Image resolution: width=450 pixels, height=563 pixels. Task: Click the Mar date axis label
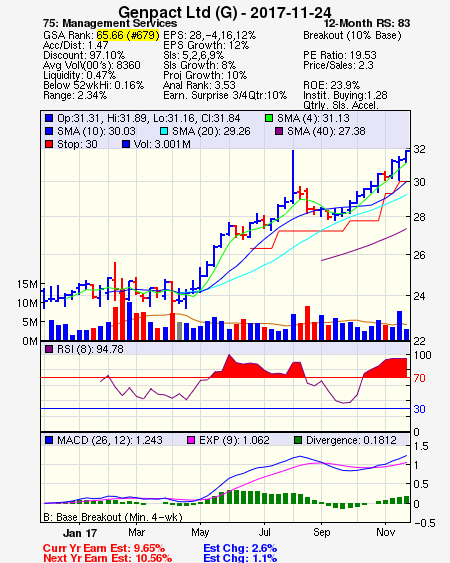click(x=136, y=532)
